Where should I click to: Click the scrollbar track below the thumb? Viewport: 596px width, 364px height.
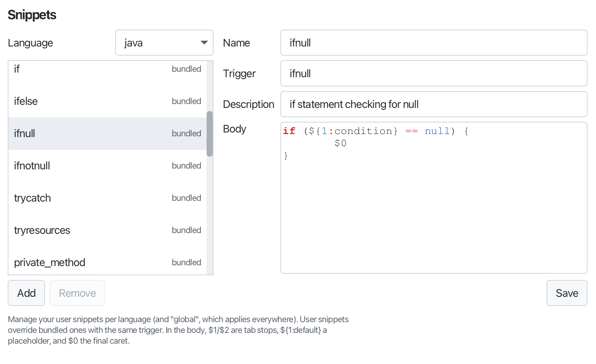click(210, 215)
